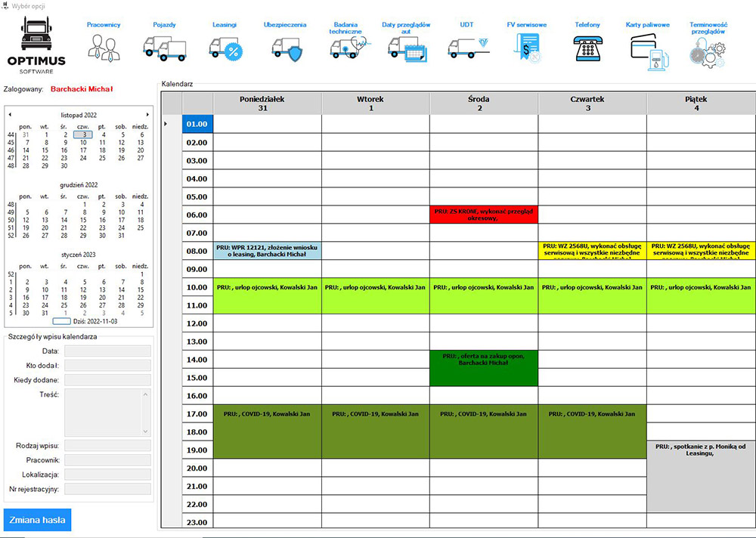756x538 pixels.
Task: Select the dark green oferta na zakup opon entry
Action: (484, 368)
